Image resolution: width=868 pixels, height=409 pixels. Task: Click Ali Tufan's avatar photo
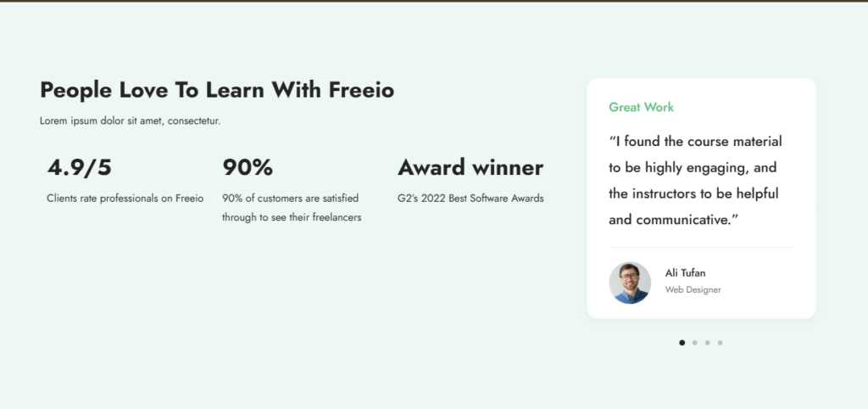coord(630,283)
